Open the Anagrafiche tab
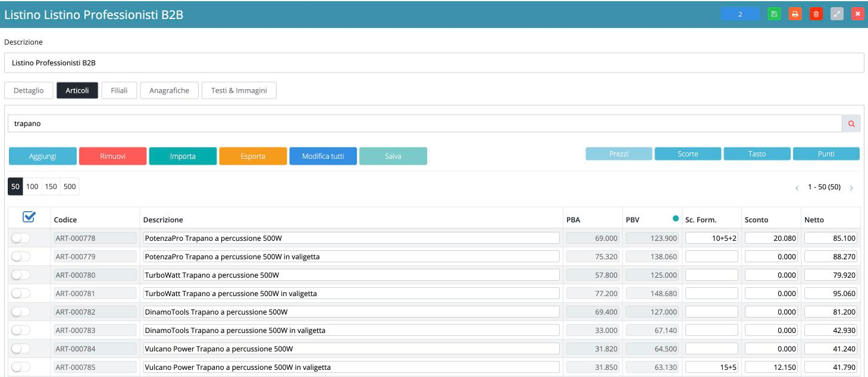Viewport: 868px width, 377px height. coord(170,90)
